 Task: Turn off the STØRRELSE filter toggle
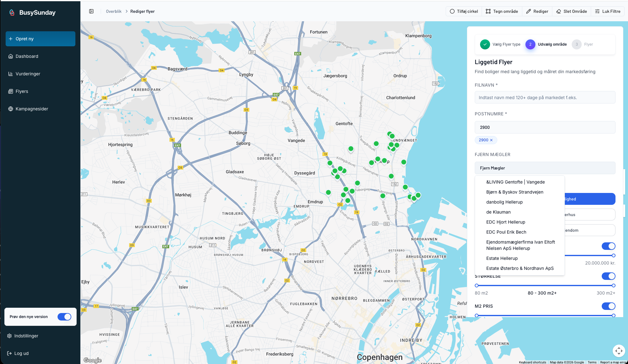click(x=608, y=276)
